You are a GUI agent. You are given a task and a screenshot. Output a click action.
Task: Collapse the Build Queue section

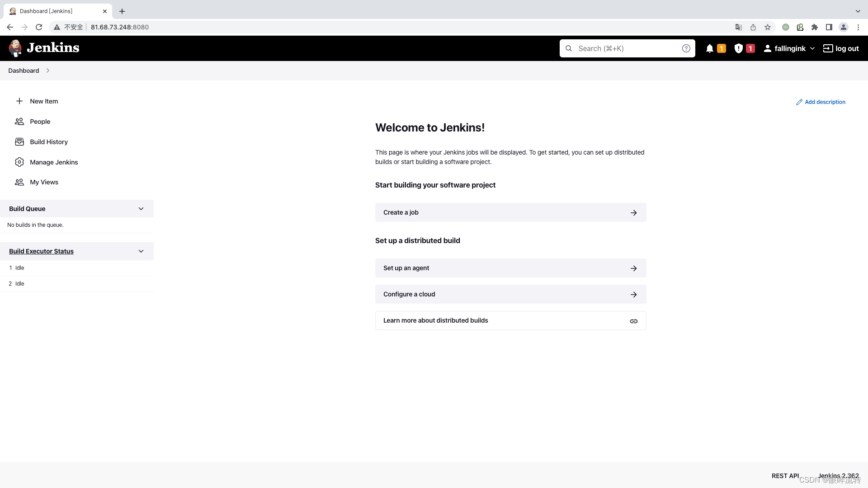(x=141, y=209)
